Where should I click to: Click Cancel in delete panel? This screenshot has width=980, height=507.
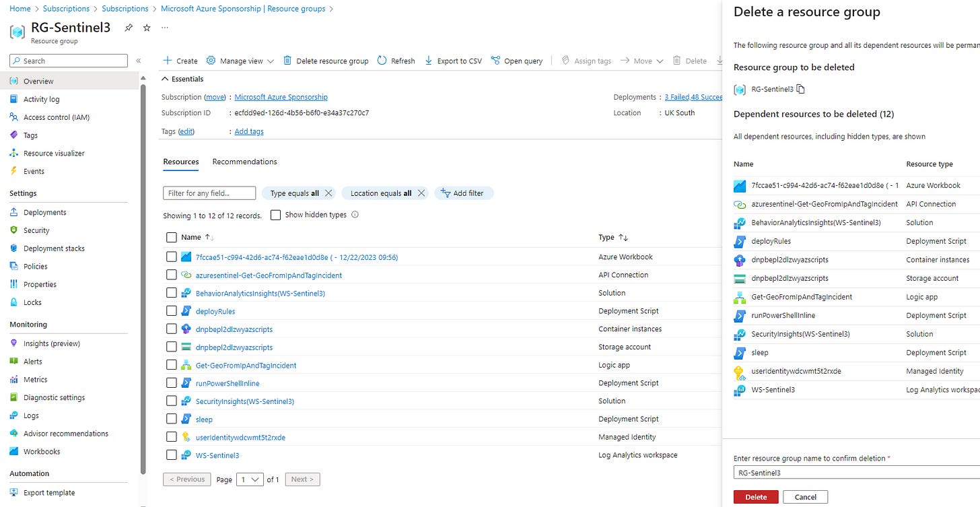coord(806,497)
